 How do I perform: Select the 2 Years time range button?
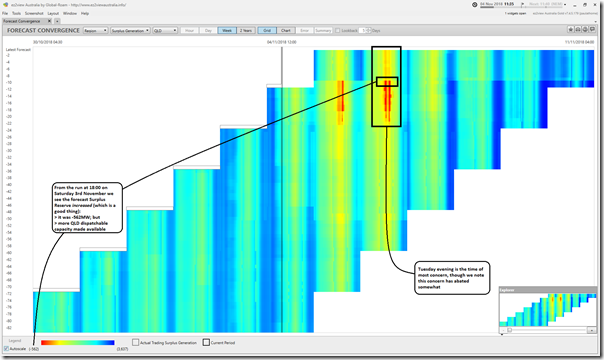point(246,30)
